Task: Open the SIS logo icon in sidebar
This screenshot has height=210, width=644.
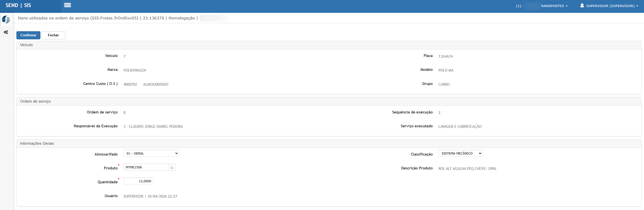Action: 6,19
